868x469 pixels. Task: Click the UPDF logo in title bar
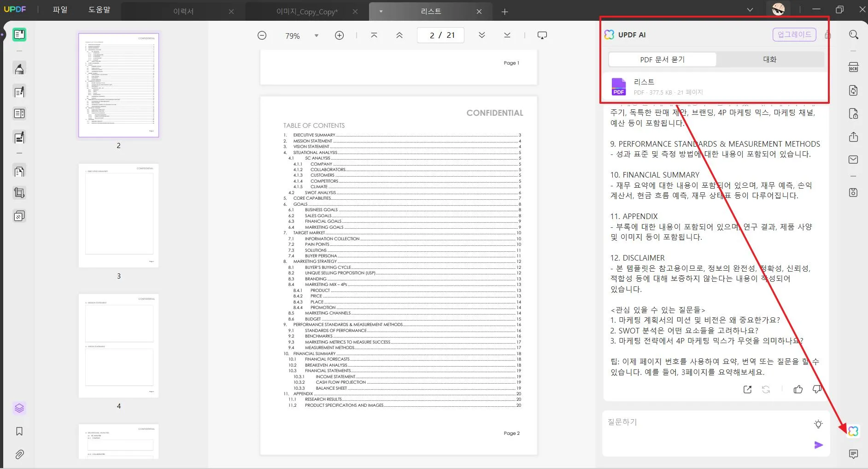(x=15, y=9)
